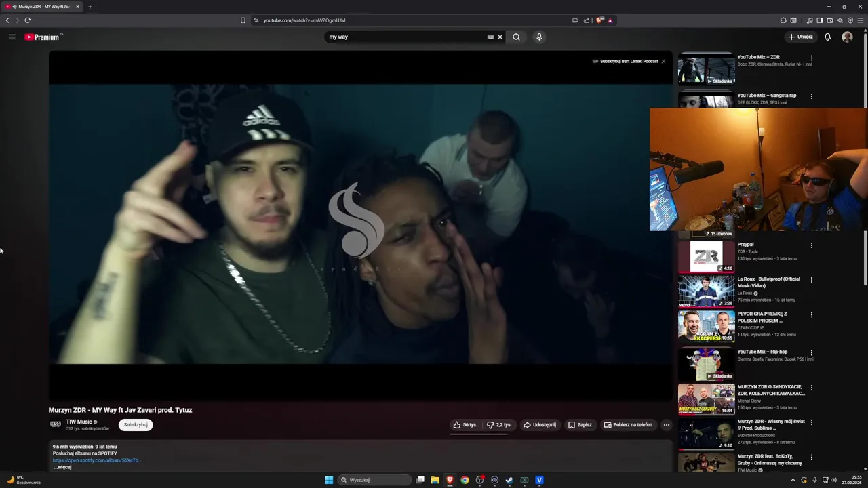This screenshot has width=868, height=488.
Task: Subscribe with Subskrybuj button
Action: click(136, 425)
